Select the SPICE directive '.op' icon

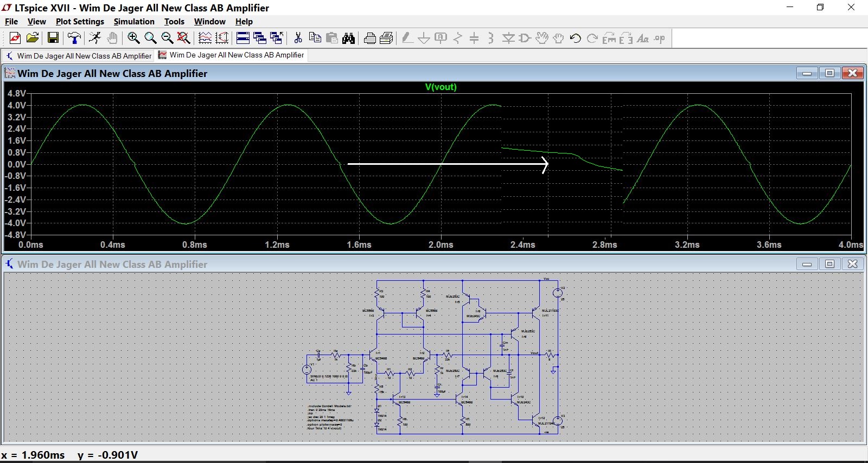tap(660, 38)
